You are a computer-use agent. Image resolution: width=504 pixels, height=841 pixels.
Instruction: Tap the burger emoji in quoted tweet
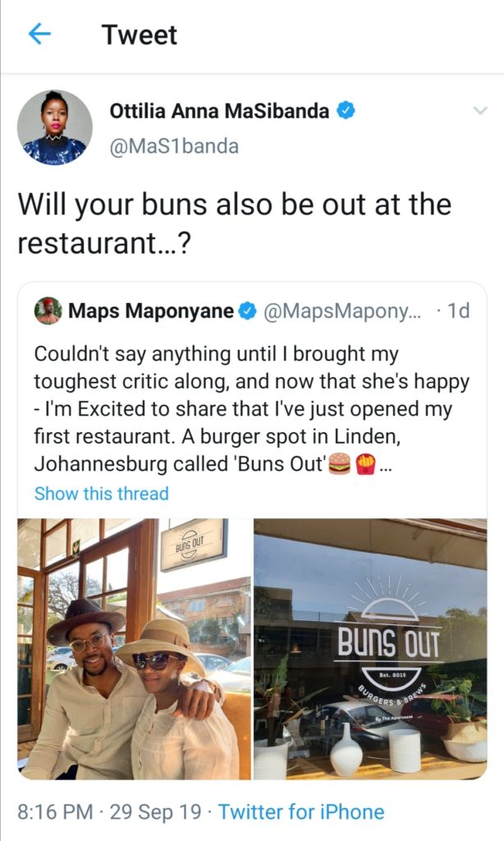click(x=339, y=463)
